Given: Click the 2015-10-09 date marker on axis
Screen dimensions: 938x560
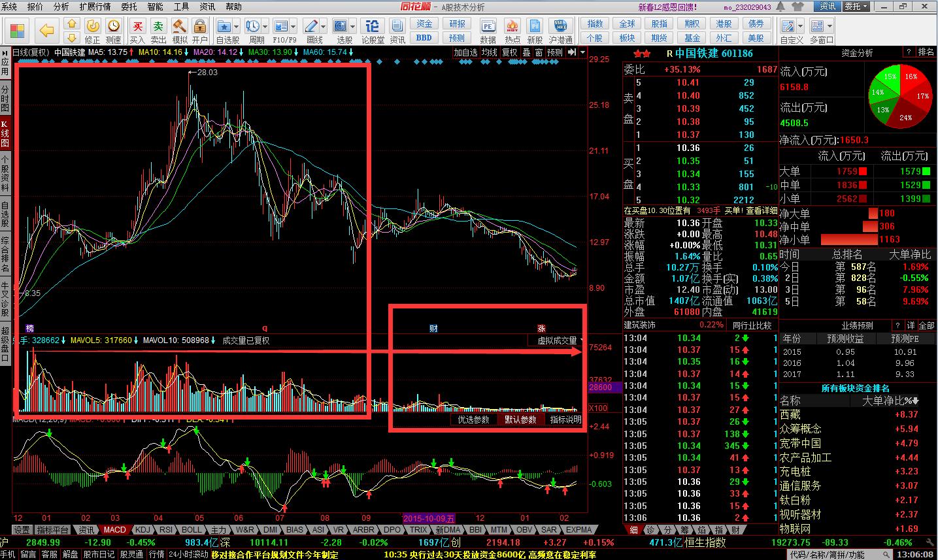Looking at the screenshot, I should coord(429,518).
